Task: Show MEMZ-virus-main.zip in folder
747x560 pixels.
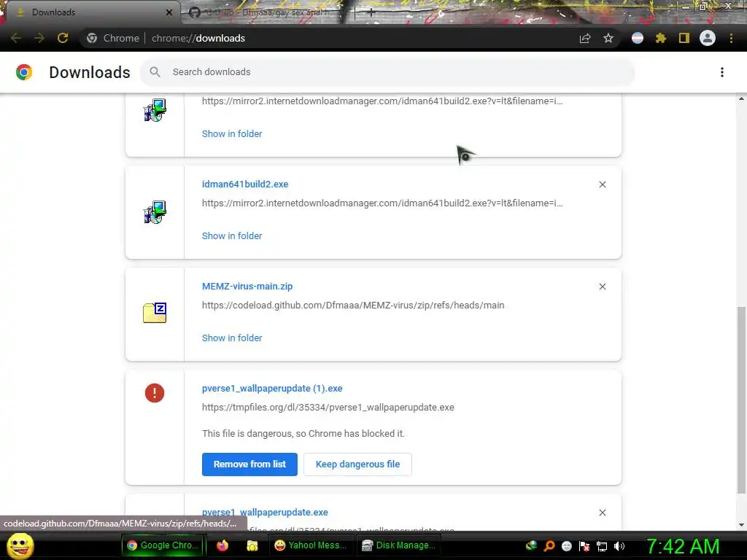Action: 232,338
